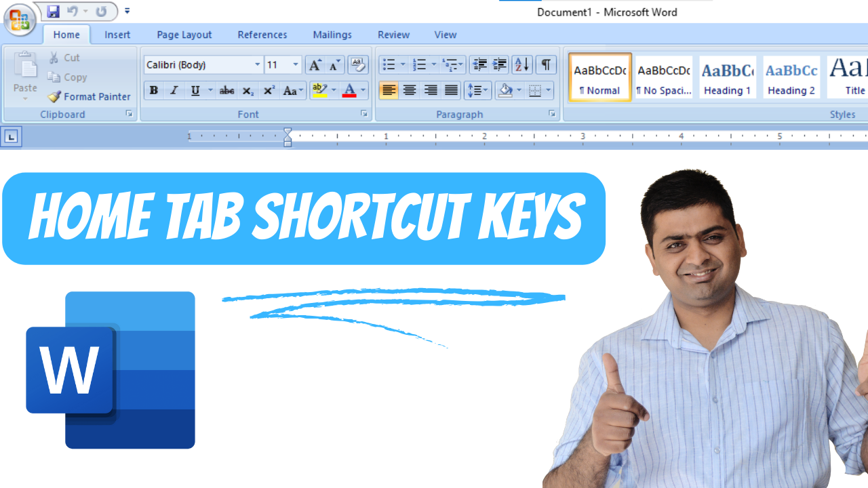Image resolution: width=868 pixels, height=488 pixels.
Task: Click the Copy button
Action: [67, 77]
